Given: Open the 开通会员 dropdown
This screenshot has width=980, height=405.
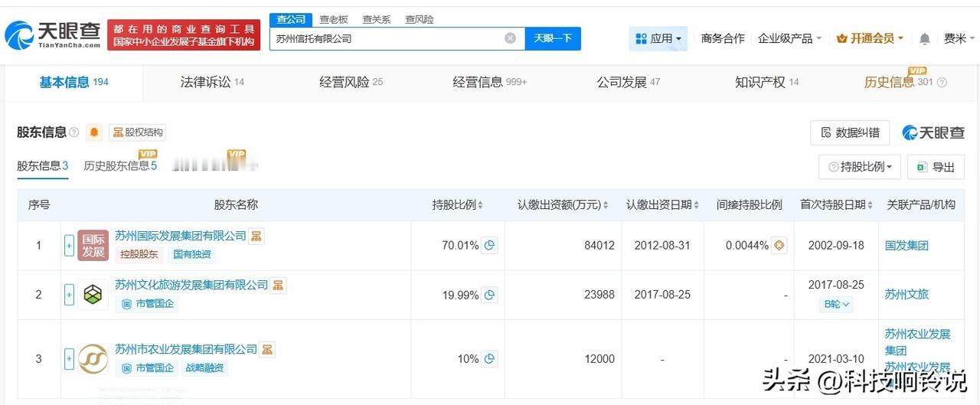Looking at the screenshot, I should [871, 38].
